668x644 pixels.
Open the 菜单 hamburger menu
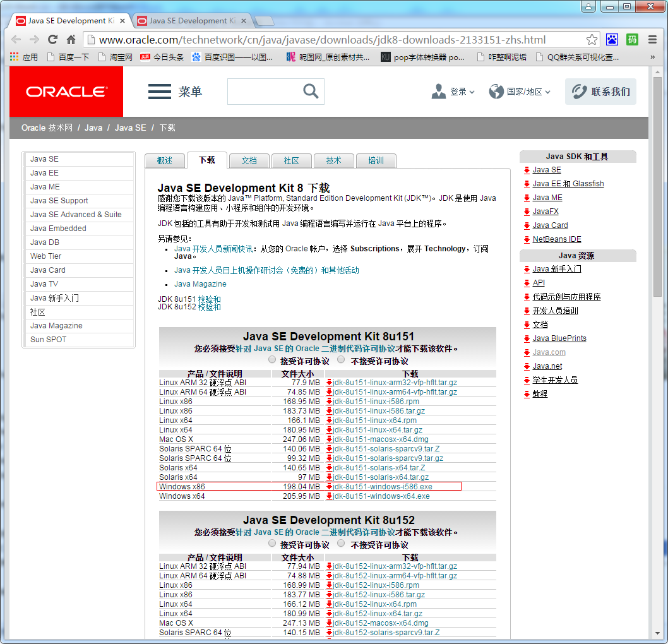coord(175,92)
